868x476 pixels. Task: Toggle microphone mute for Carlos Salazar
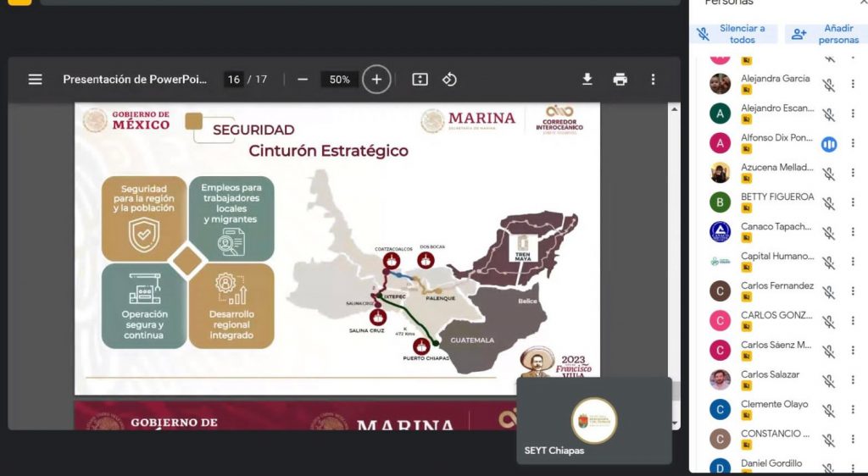(x=828, y=381)
